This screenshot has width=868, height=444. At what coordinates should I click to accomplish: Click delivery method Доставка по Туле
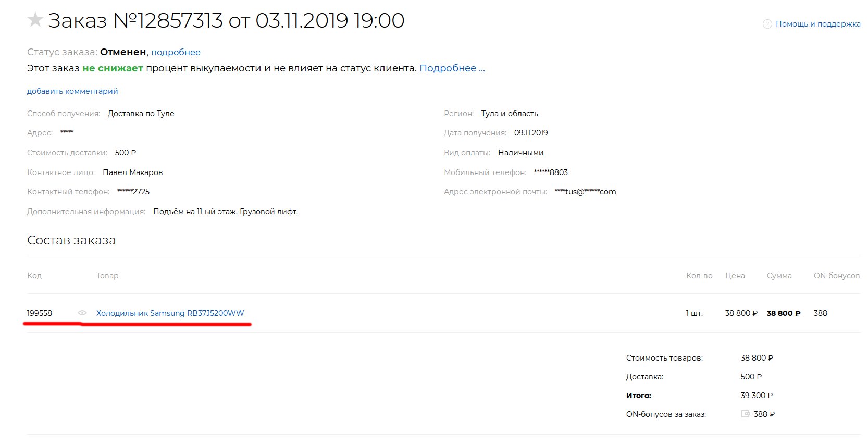click(x=141, y=114)
